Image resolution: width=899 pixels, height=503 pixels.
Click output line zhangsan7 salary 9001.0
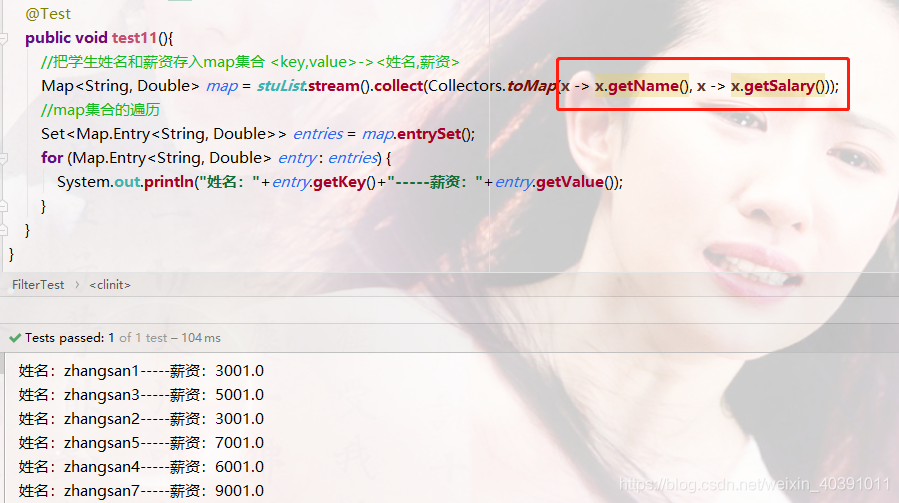(141, 491)
